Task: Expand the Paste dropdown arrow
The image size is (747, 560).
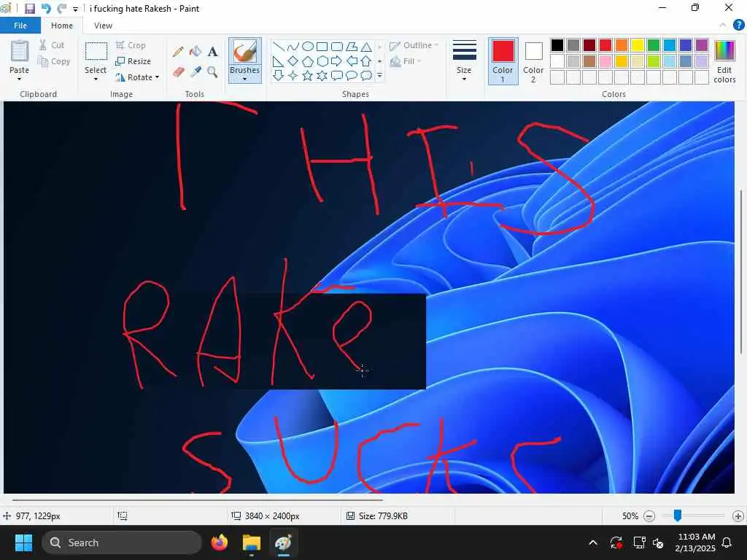Action: pos(20,79)
